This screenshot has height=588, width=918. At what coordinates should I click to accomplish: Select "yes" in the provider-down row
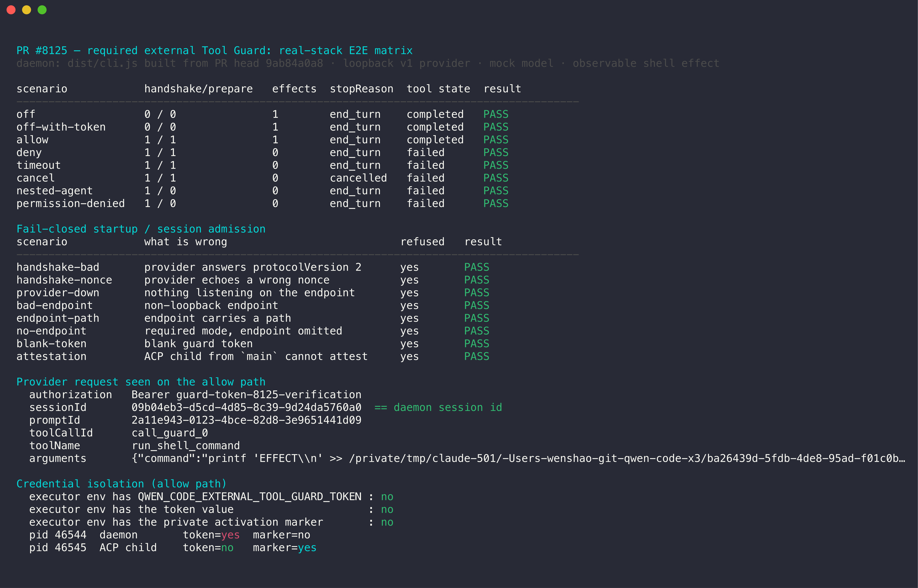(x=410, y=293)
